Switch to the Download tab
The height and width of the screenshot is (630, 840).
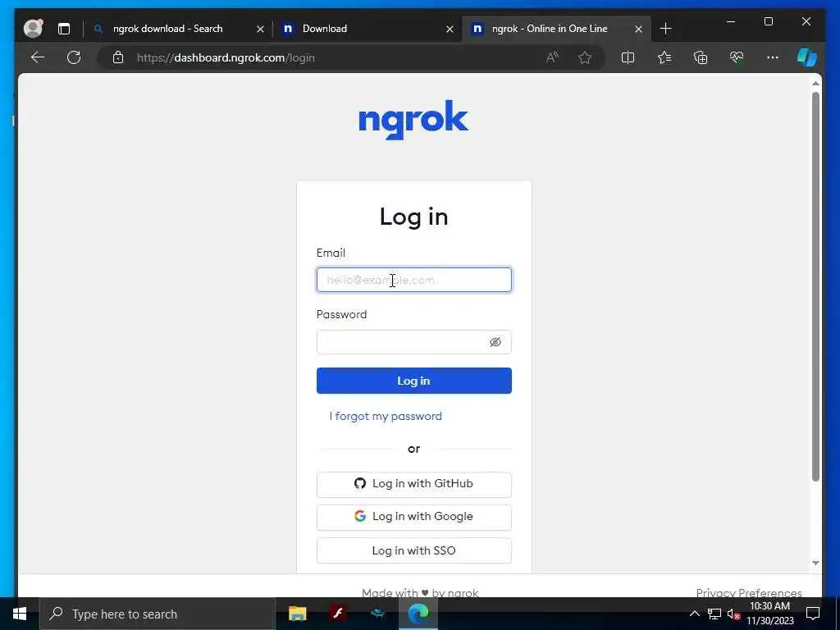coord(325,29)
